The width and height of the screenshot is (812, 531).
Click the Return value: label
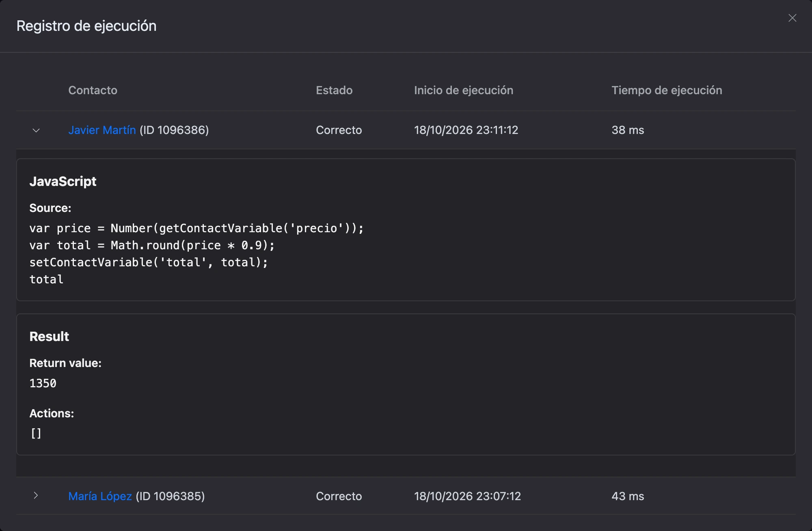65,363
